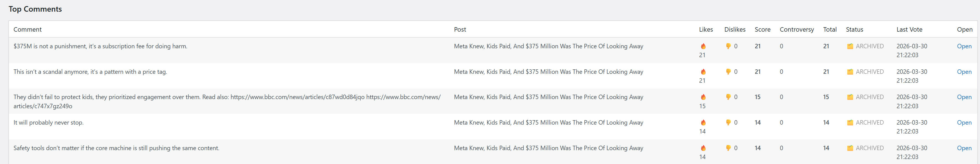The width and height of the screenshot is (980, 164).
Task: Click archived folder icon in 'It will probably never stop' row
Action: pyautogui.click(x=850, y=122)
